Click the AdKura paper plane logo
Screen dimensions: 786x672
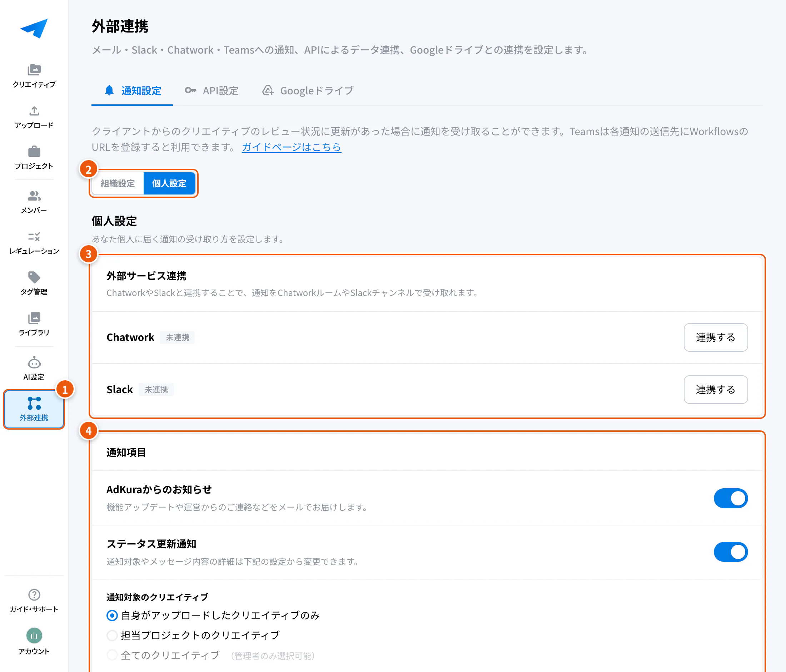[x=34, y=29]
